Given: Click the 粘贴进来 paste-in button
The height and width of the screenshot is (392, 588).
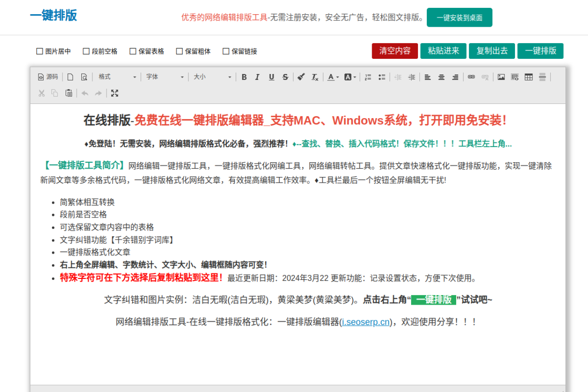Looking at the screenshot, I should (x=443, y=51).
